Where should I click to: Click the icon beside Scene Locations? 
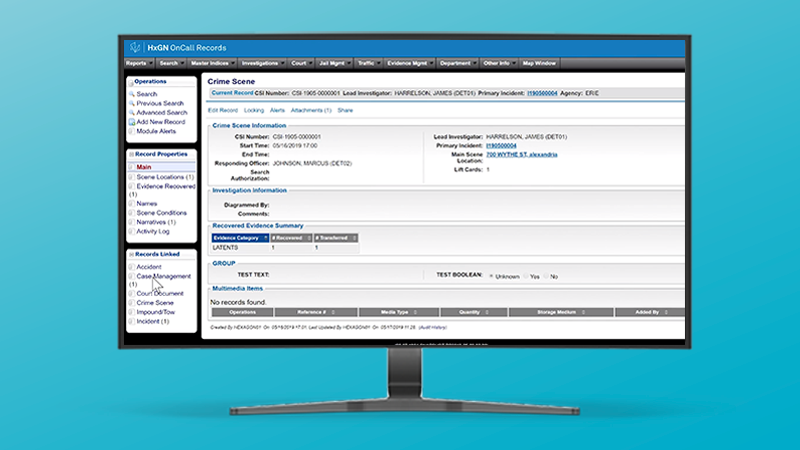tap(132, 177)
